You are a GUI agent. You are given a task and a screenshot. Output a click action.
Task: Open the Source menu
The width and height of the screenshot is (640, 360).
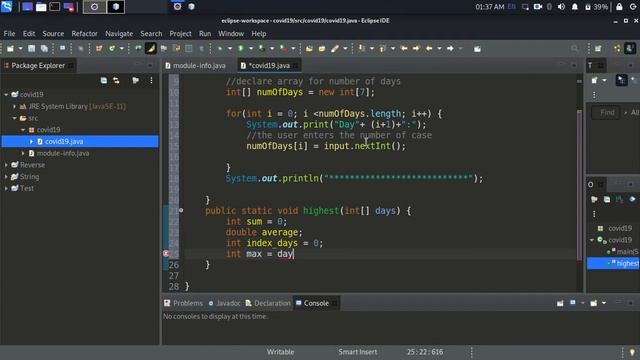coord(53,33)
